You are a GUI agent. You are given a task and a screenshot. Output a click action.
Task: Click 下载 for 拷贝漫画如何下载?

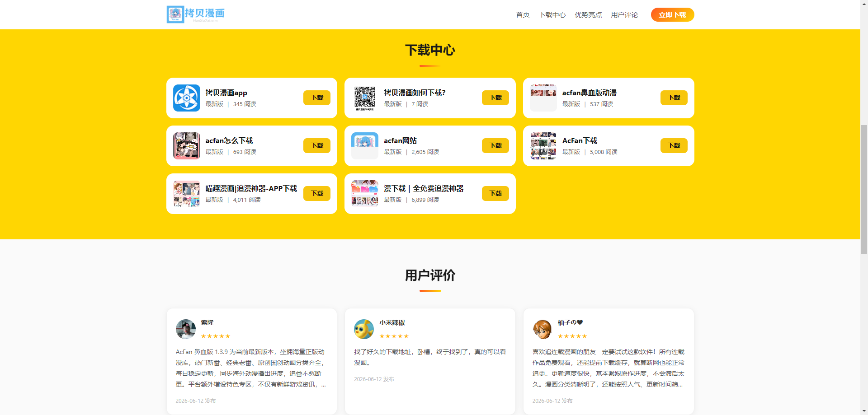pyautogui.click(x=495, y=98)
